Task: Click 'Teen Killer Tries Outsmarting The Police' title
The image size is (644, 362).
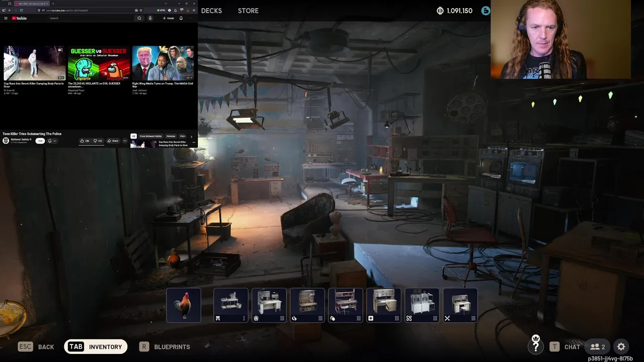Action: [32, 134]
